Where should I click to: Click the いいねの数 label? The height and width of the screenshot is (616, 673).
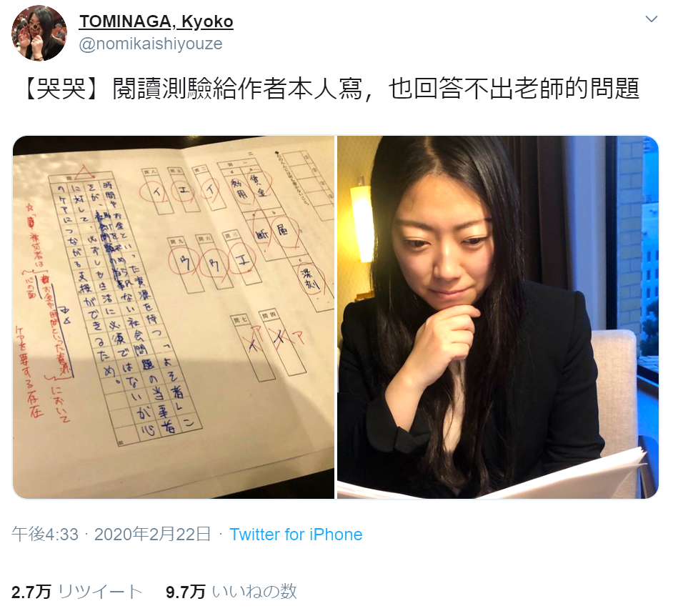coord(254,592)
